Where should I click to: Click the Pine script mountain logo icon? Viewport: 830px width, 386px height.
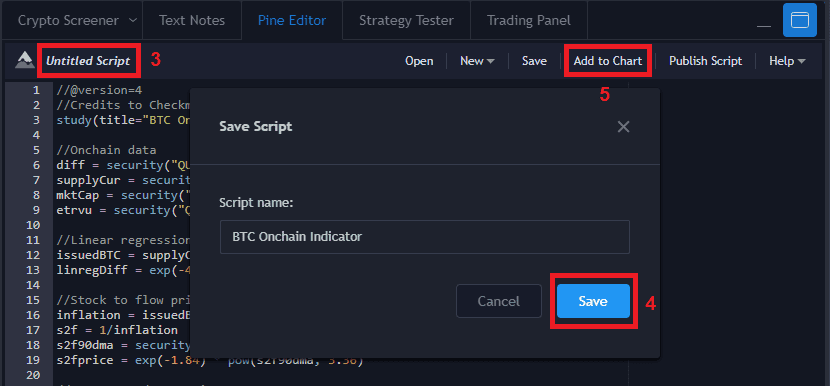(x=24, y=60)
